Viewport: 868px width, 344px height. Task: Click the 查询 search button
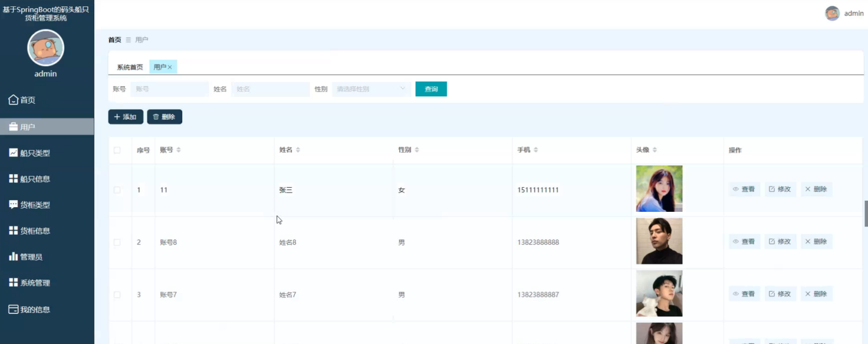(x=431, y=89)
